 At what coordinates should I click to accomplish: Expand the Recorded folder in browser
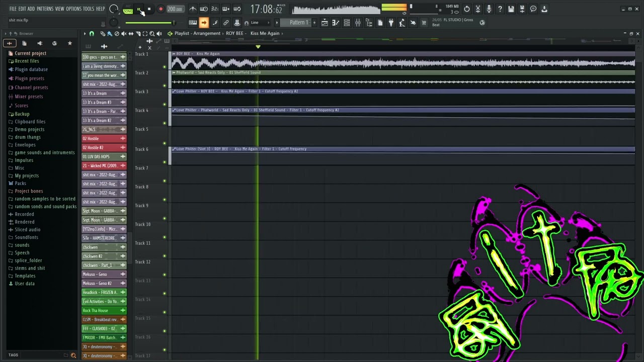pos(24,214)
